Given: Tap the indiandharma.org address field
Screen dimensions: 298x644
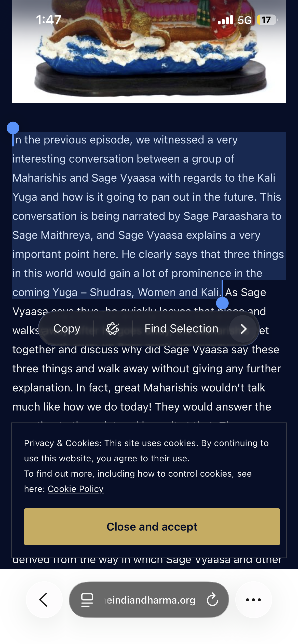Looking at the screenshot, I should tap(150, 600).
